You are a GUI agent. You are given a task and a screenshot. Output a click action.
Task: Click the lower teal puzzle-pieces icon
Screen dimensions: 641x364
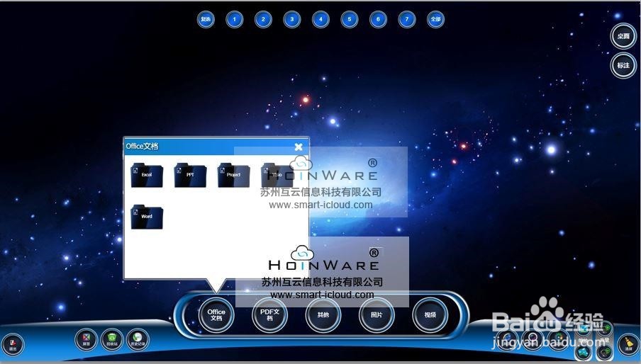(x=584, y=353)
